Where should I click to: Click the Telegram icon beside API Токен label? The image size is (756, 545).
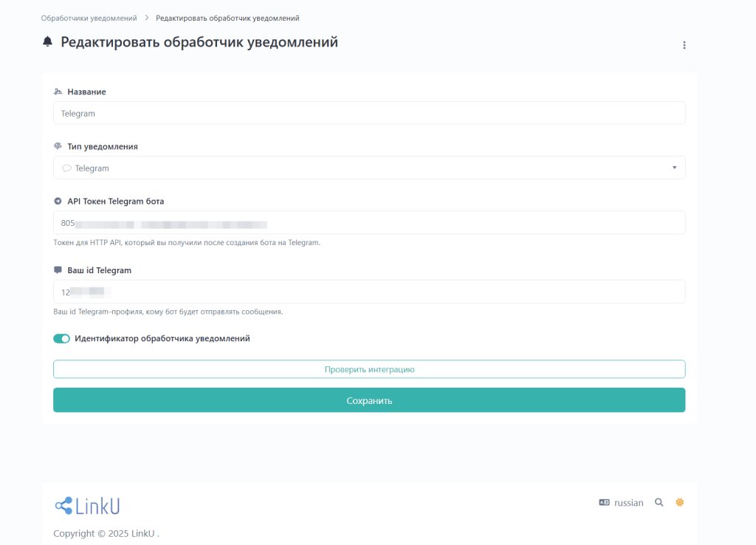(x=58, y=201)
